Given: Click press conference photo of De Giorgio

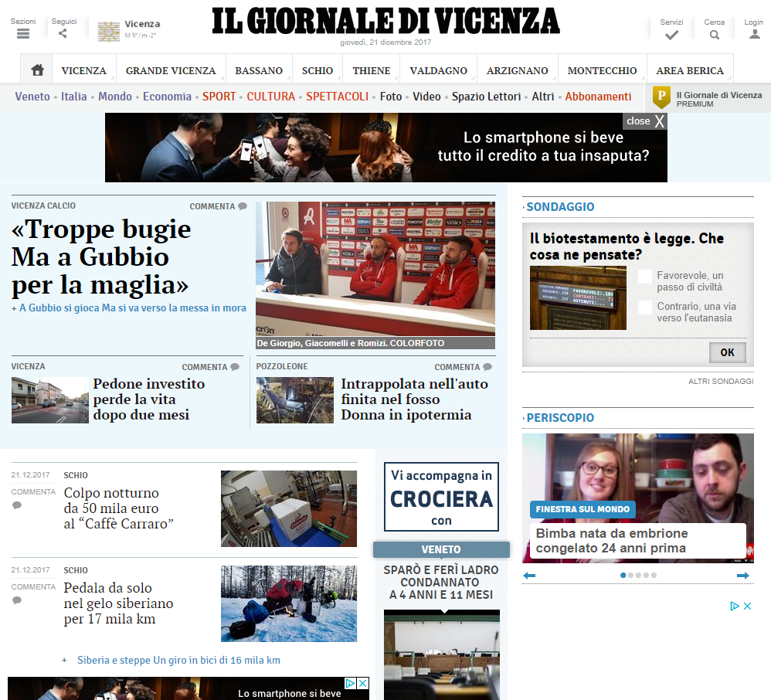Looking at the screenshot, I should pyautogui.click(x=375, y=269).
